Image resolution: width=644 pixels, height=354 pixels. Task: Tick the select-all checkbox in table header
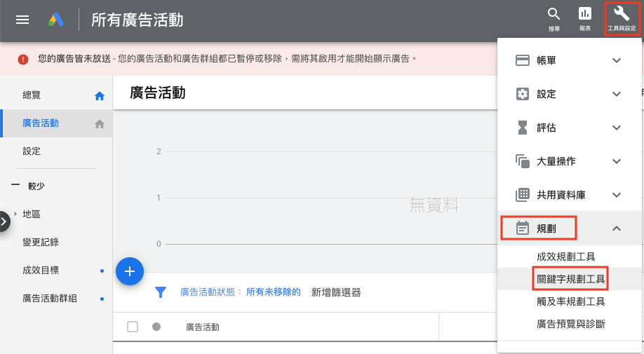[x=133, y=327]
